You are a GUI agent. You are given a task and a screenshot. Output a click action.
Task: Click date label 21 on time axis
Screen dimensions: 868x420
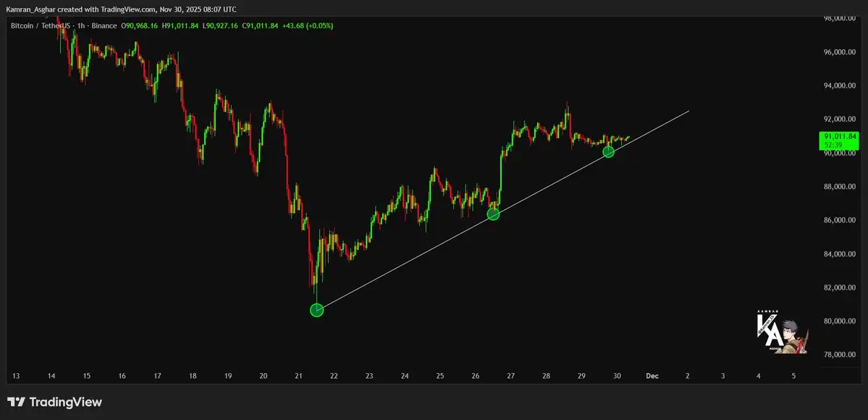coord(299,377)
